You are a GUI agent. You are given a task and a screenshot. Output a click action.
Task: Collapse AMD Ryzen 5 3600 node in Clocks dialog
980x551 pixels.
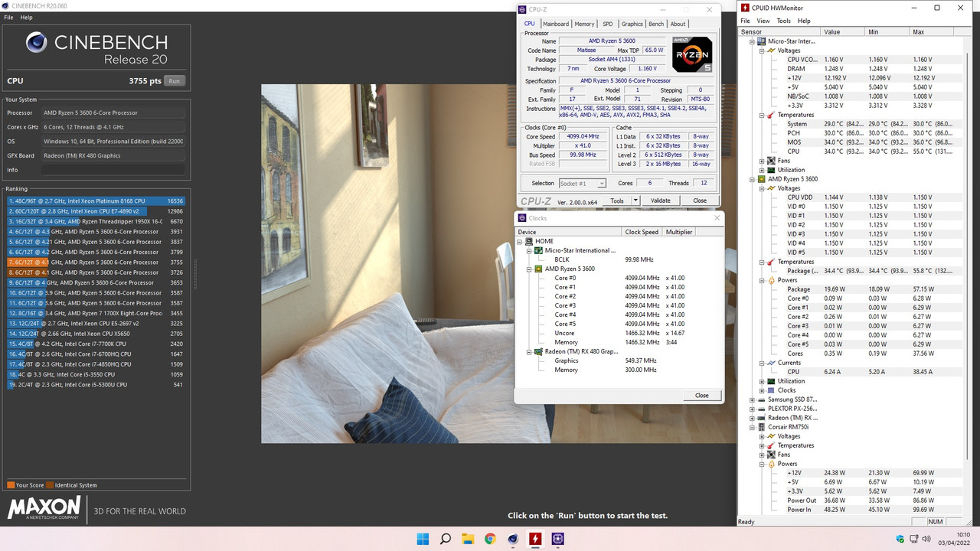(530, 269)
